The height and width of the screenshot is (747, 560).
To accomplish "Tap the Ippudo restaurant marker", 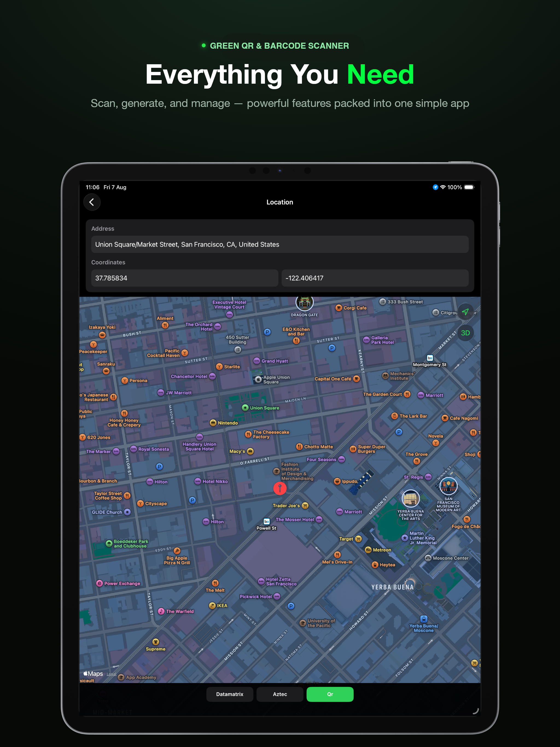I will pos(337,482).
